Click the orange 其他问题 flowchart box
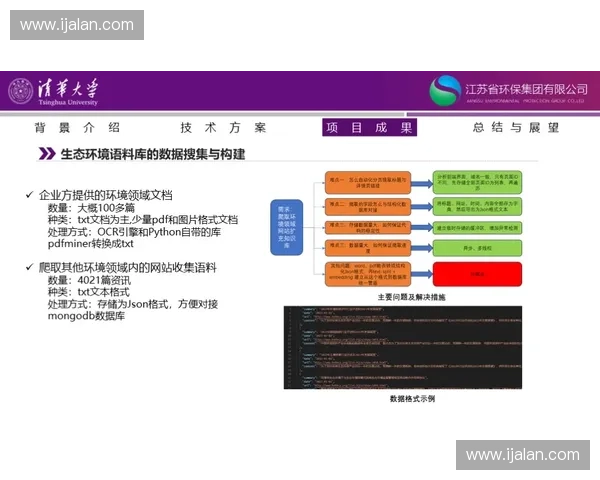Image resolution: width=600 pixels, height=480 pixels. [x=368, y=274]
